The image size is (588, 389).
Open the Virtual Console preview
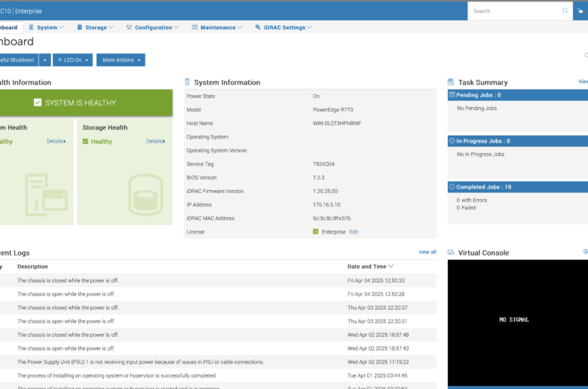click(518, 323)
